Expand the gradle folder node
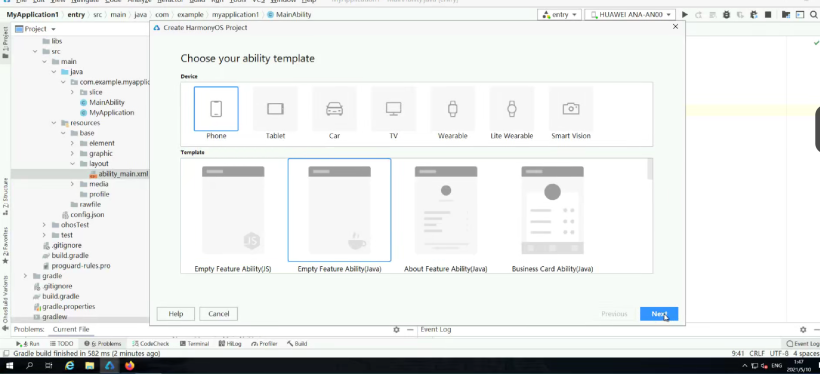820x374 pixels. [x=25, y=276]
